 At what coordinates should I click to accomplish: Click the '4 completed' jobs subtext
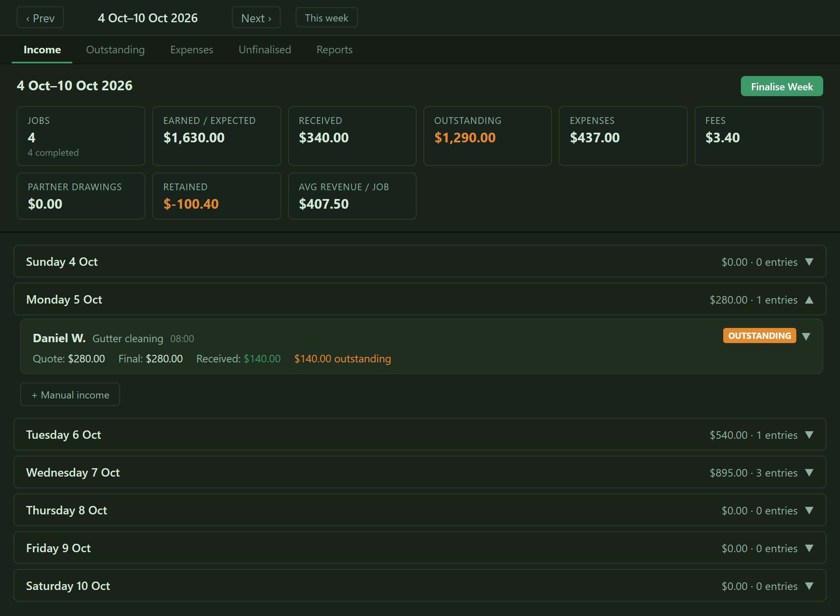pos(53,152)
